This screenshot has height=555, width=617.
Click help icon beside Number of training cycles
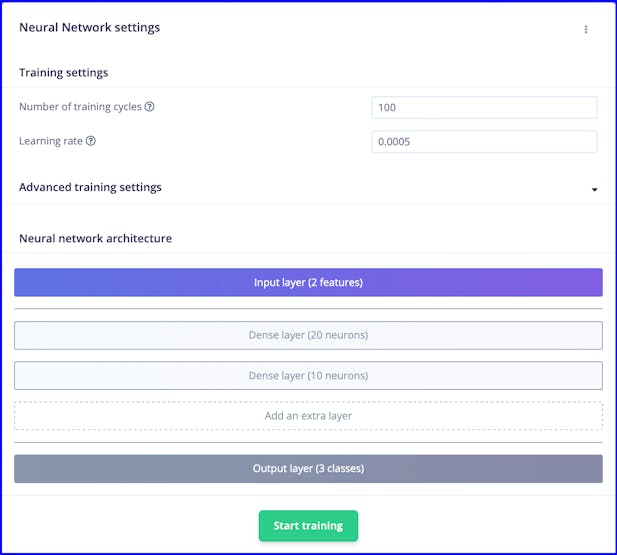pos(150,107)
